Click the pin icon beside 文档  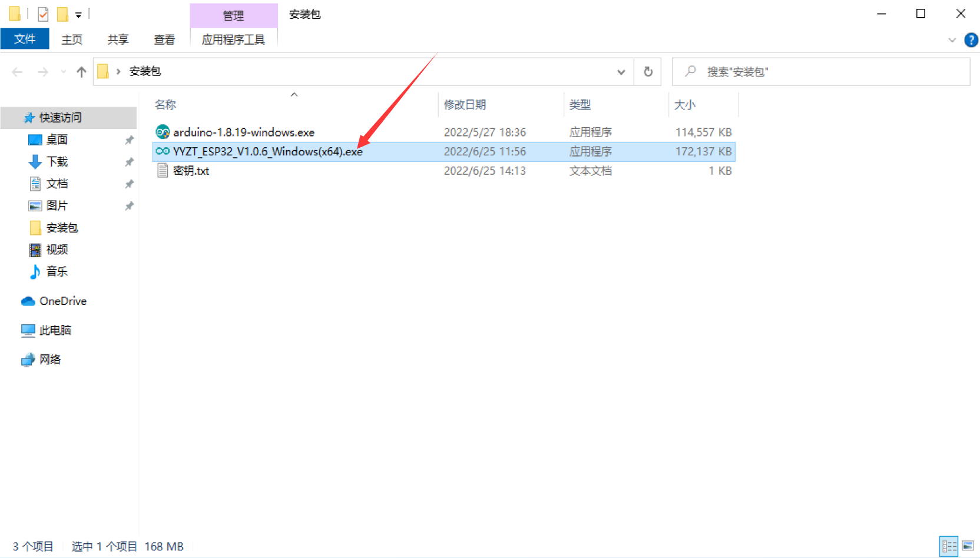tap(129, 184)
